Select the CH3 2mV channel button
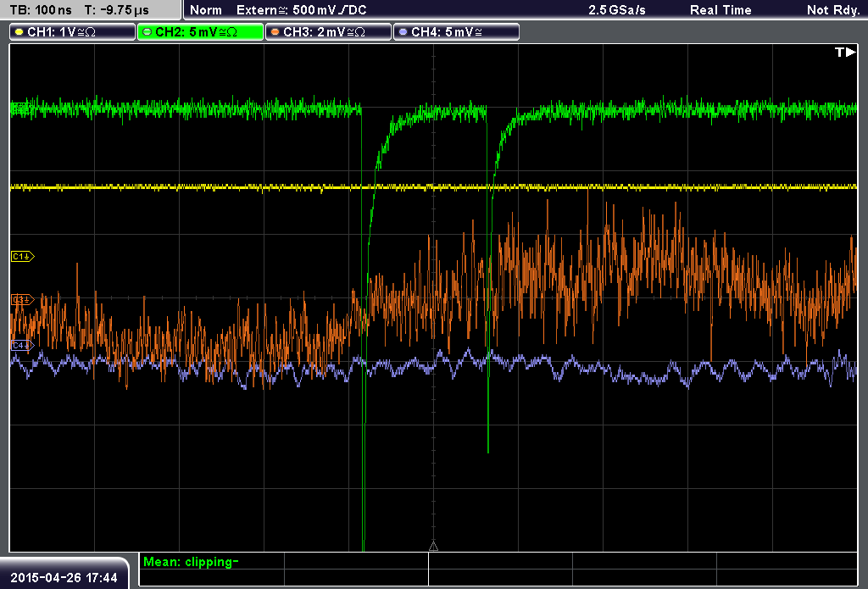Viewport: 868px width, 589px height. pos(328,32)
